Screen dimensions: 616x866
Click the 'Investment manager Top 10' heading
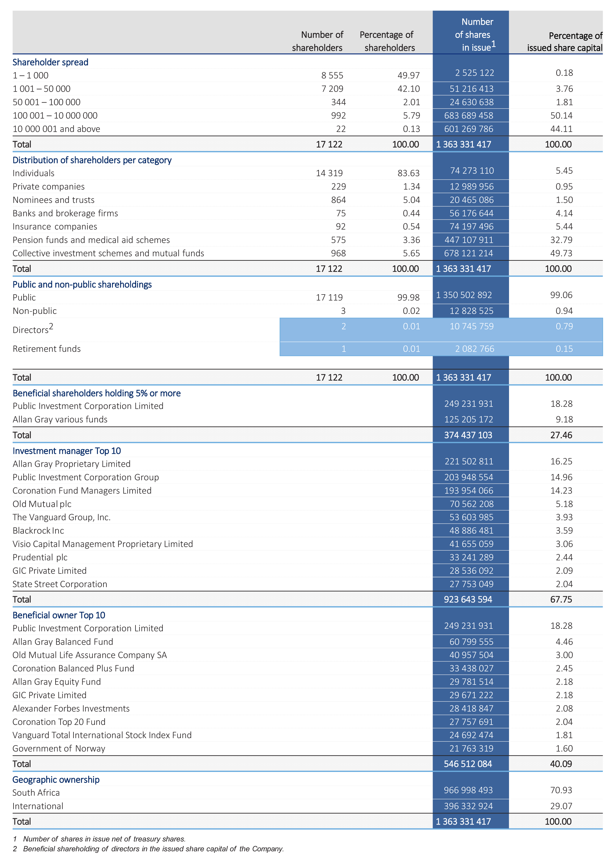click(66, 451)
